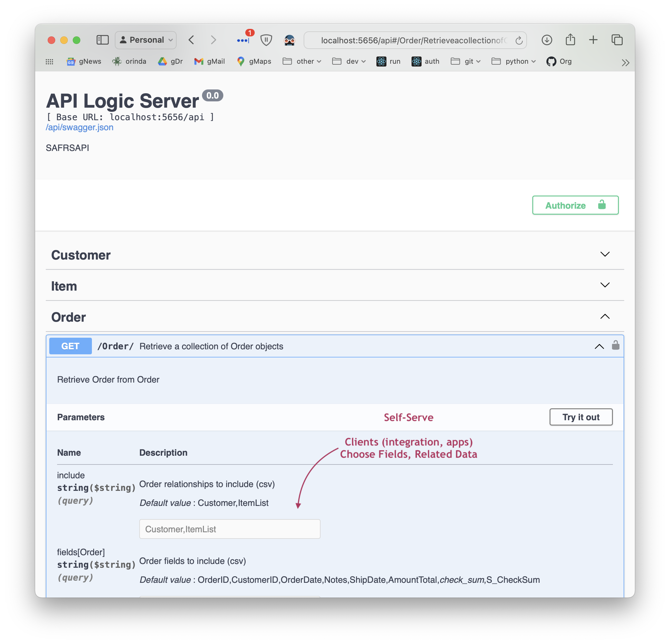Open the Personal profile dropdown
The width and height of the screenshot is (670, 644).
tap(146, 40)
